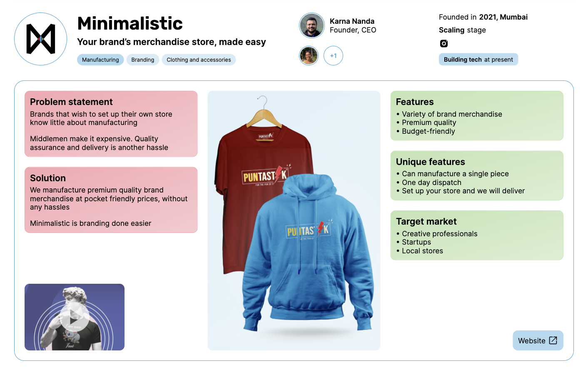Click the Minimalistic logo icon

click(x=41, y=39)
